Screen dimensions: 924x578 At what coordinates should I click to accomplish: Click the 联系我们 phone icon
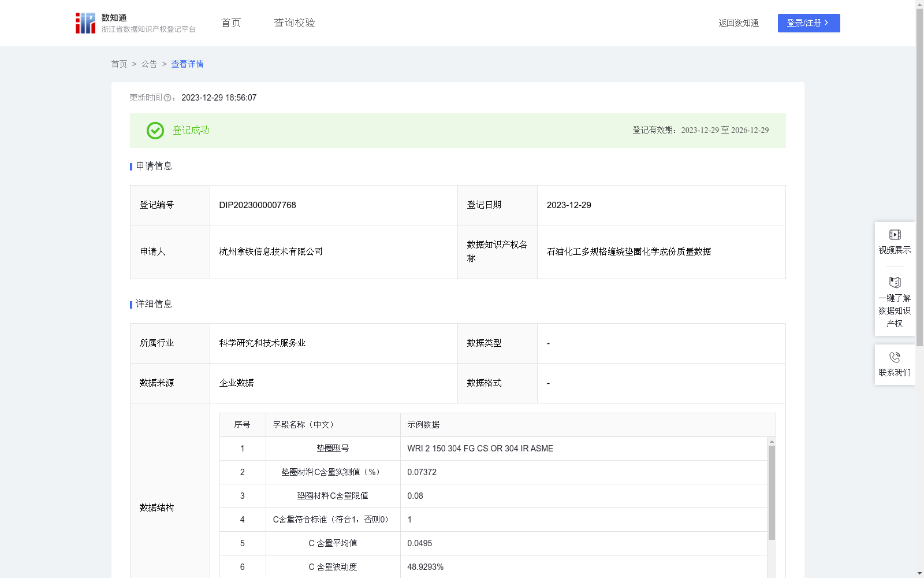(895, 357)
